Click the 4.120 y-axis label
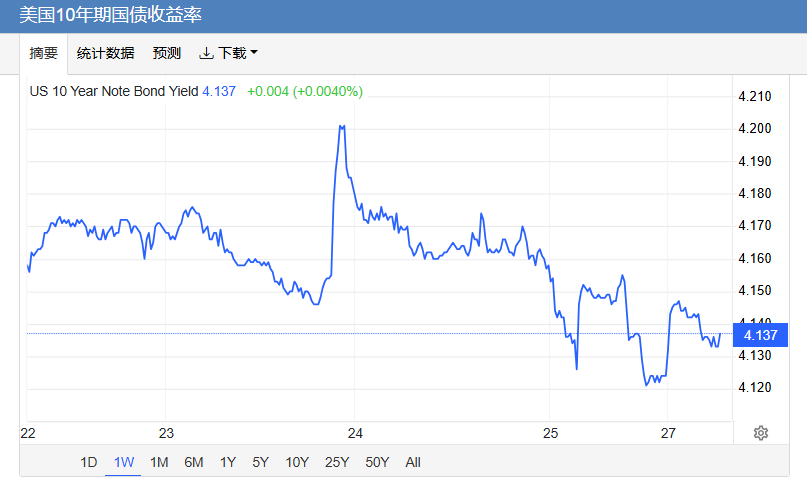The image size is (807, 491). point(755,387)
